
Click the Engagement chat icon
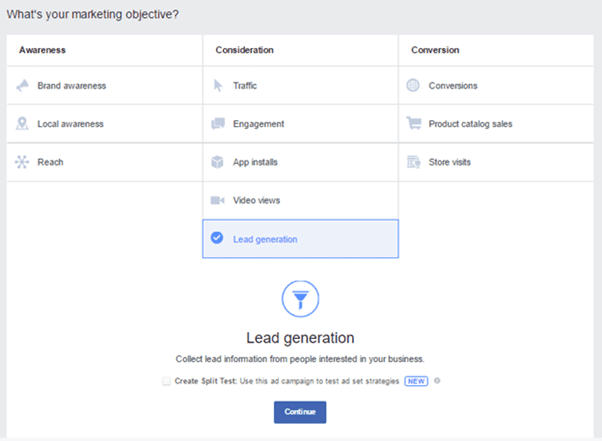(217, 124)
